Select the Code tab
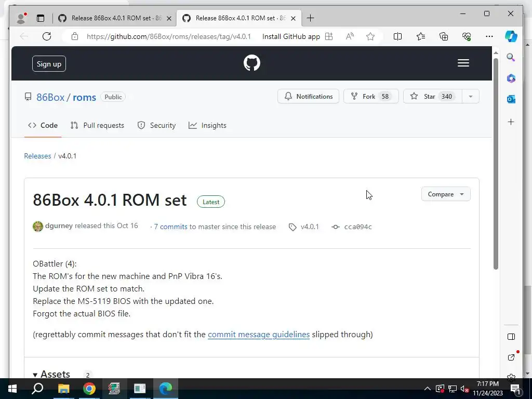532x399 pixels. point(43,126)
